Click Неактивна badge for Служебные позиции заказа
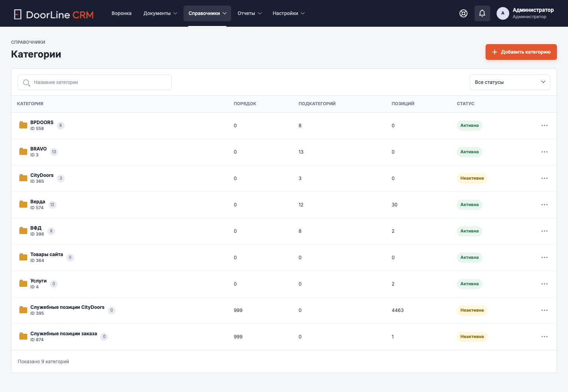The image size is (568, 392). [x=472, y=337]
